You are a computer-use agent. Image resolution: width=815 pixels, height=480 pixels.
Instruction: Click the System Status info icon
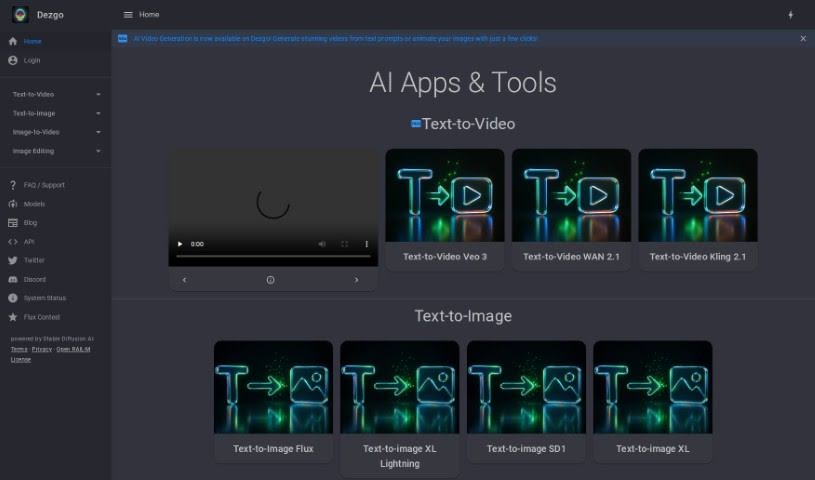coord(13,298)
